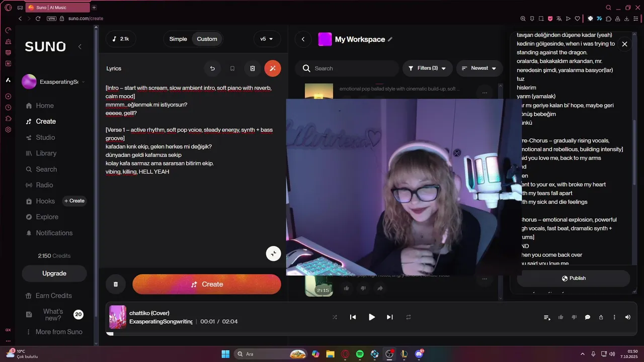Open Discord from the taskbar

click(419, 354)
